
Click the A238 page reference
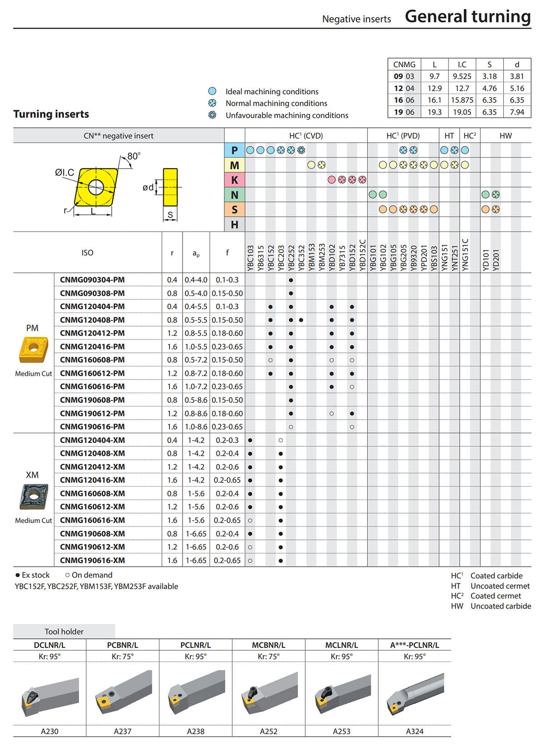click(x=196, y=731)
